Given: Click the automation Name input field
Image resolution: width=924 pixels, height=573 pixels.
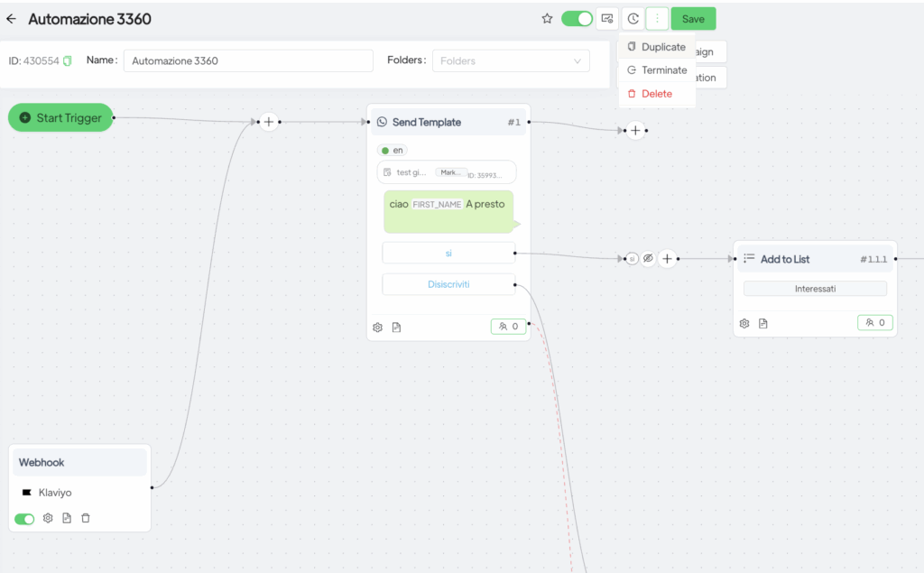Looking at the screenshot, I should coord(248,61).
